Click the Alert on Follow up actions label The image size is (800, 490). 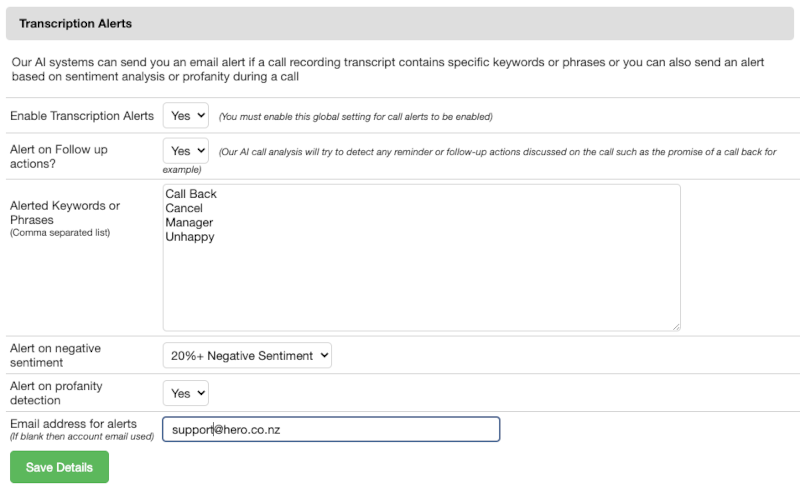click(x=59, y=156)
